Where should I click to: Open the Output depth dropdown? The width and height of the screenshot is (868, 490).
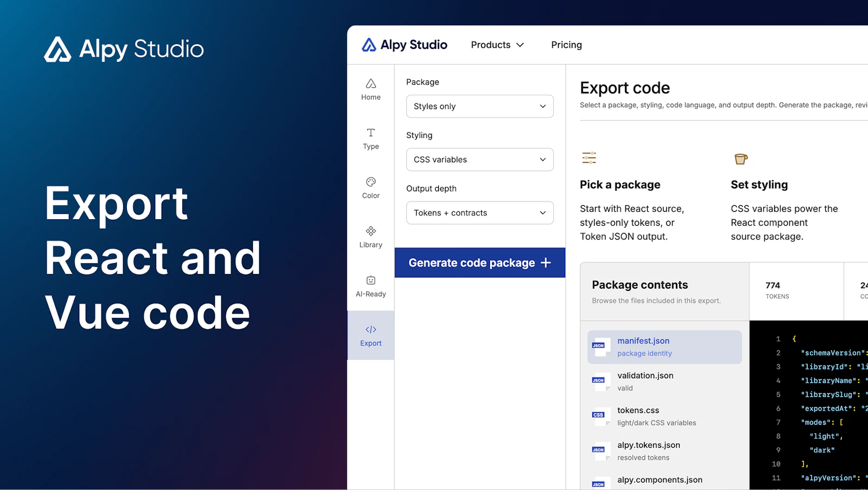tap(480, 213)
